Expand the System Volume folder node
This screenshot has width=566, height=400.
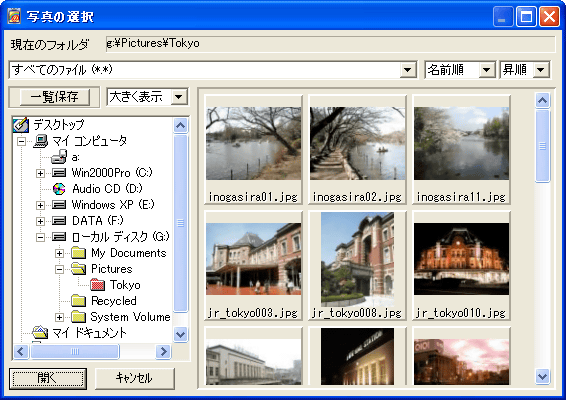[60, 317]
